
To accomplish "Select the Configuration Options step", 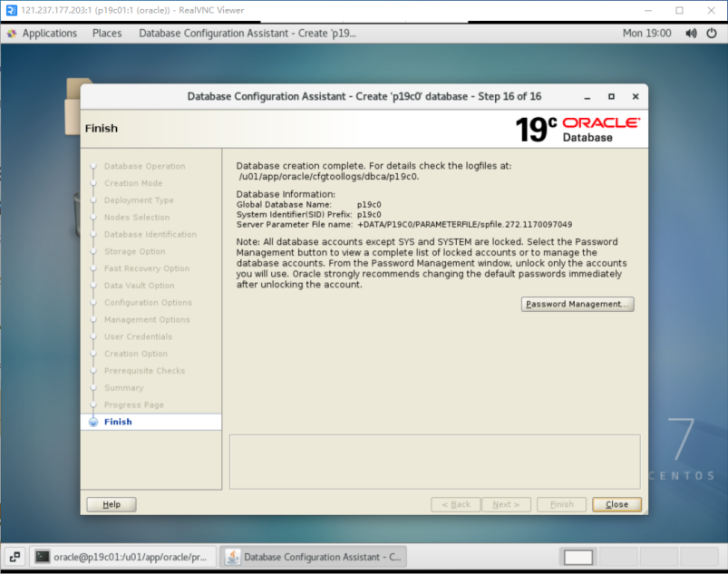I will (x=148, y=302).
